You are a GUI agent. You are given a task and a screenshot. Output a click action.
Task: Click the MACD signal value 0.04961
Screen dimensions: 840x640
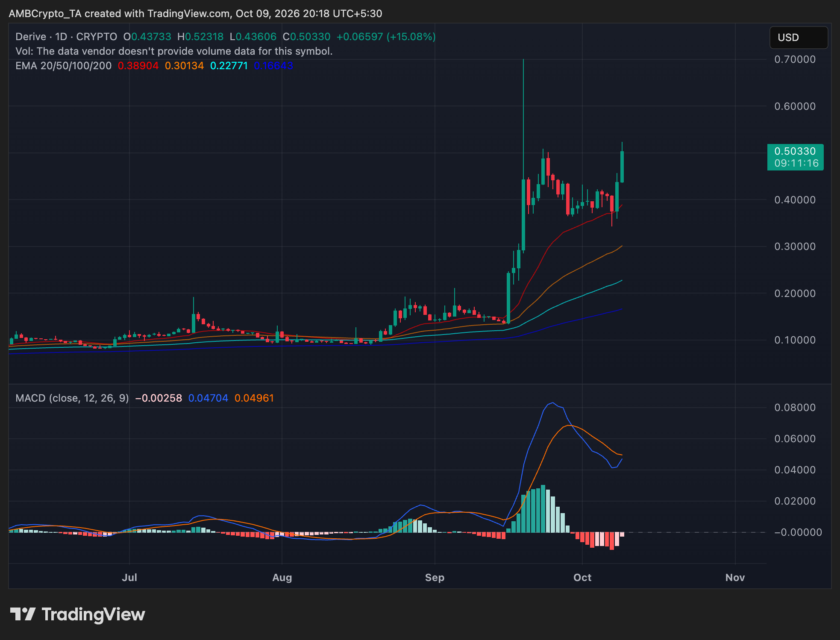pos(254,398)
